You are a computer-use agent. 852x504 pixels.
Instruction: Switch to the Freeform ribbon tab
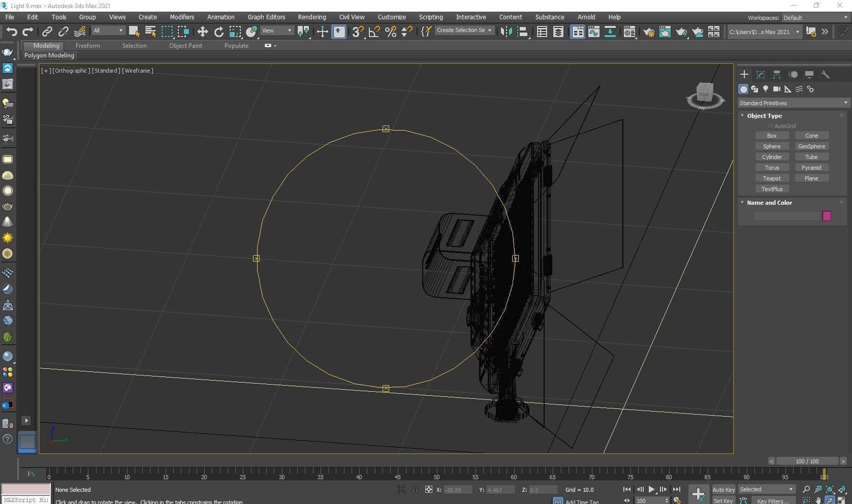click(x=87, y=45)
